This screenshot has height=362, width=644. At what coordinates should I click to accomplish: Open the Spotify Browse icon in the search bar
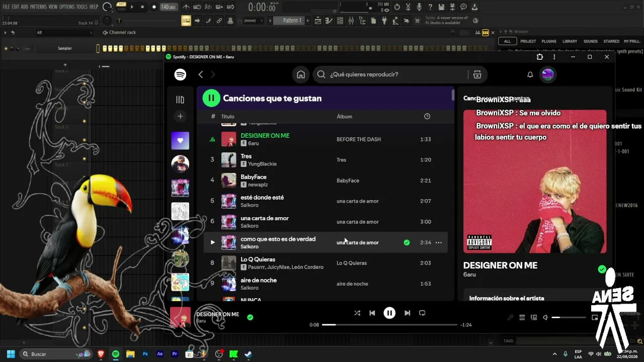click(x=477, y=74)
